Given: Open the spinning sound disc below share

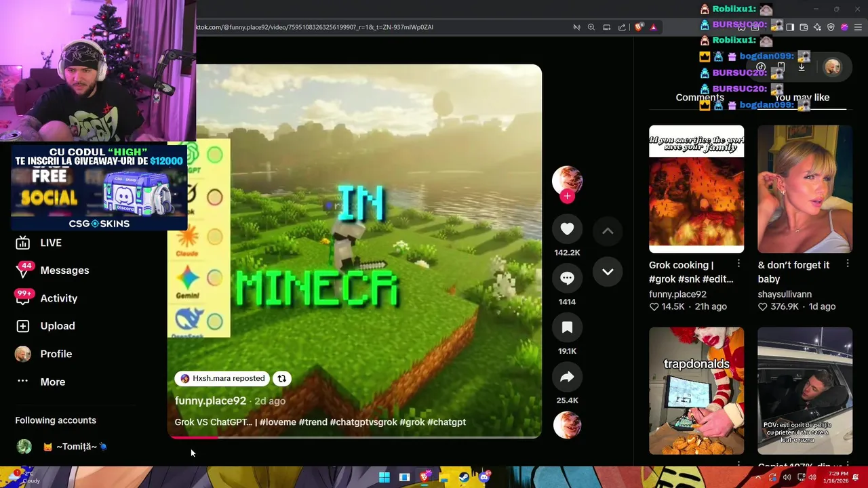Looking at the screenshot, I should [567, 425].
